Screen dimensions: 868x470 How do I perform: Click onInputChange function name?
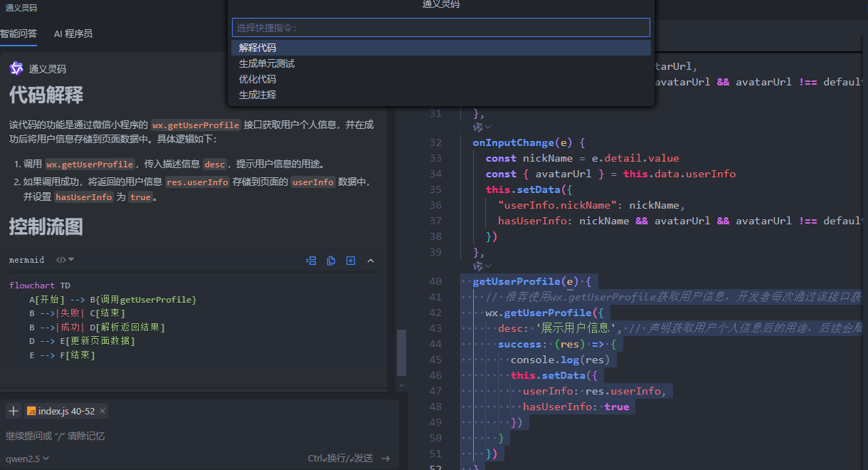pyautogui.click(x=513, y=142)
